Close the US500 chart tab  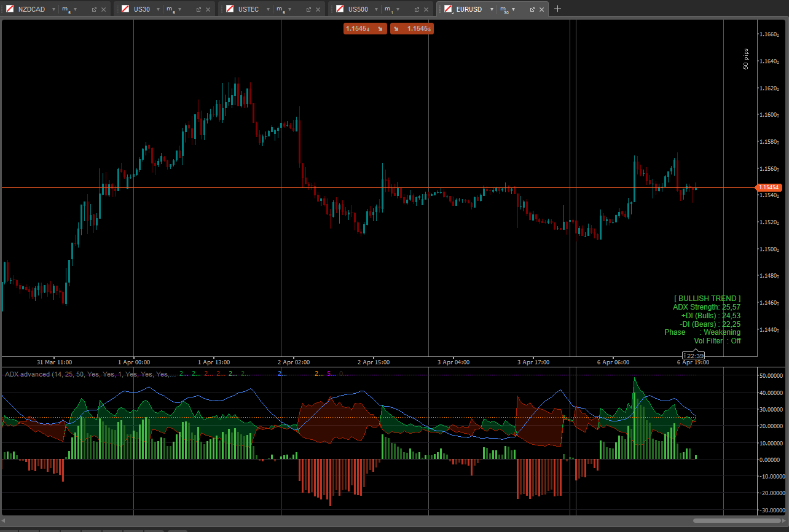(426, 9)
